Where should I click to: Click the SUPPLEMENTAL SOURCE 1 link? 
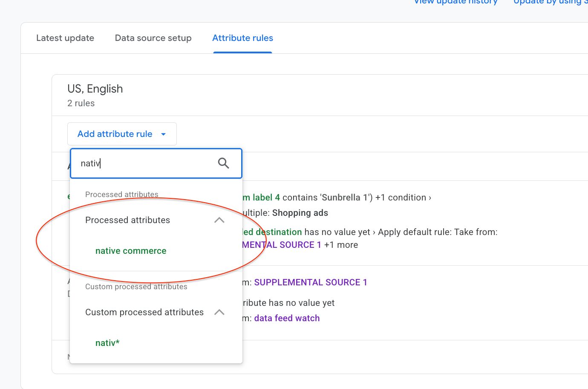[x=311, y=282]
